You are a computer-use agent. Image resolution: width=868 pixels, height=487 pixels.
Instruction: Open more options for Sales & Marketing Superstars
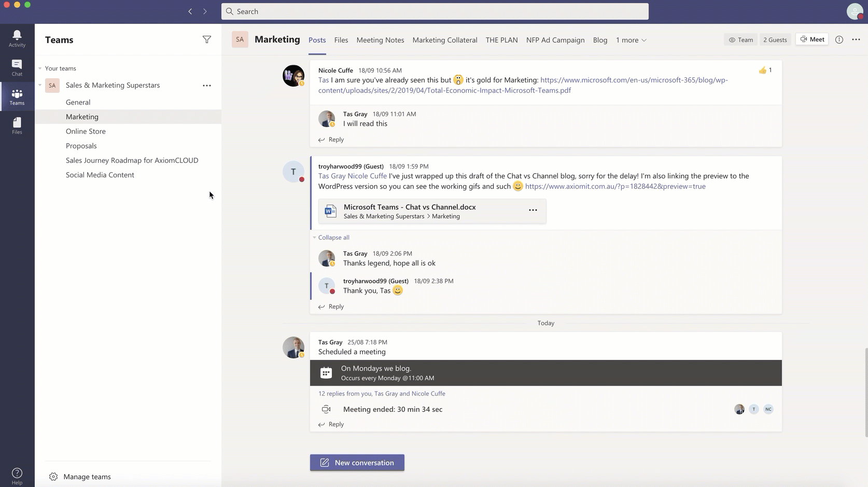tap(207, 86)
